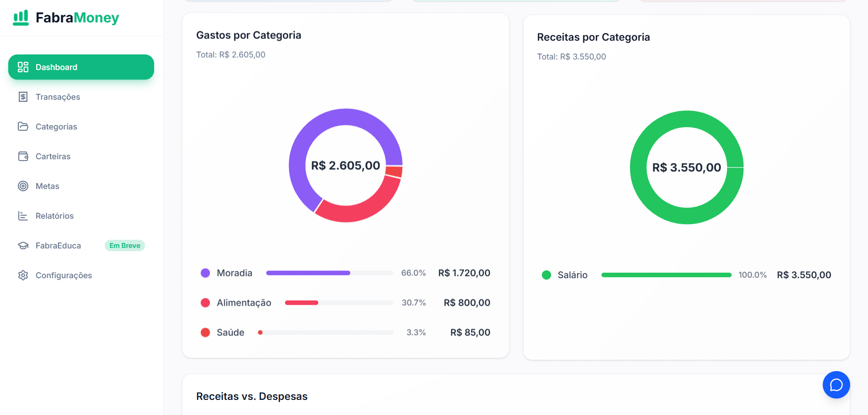
Task: Click the green Salário legend dot
Action: tap(546, 275)
